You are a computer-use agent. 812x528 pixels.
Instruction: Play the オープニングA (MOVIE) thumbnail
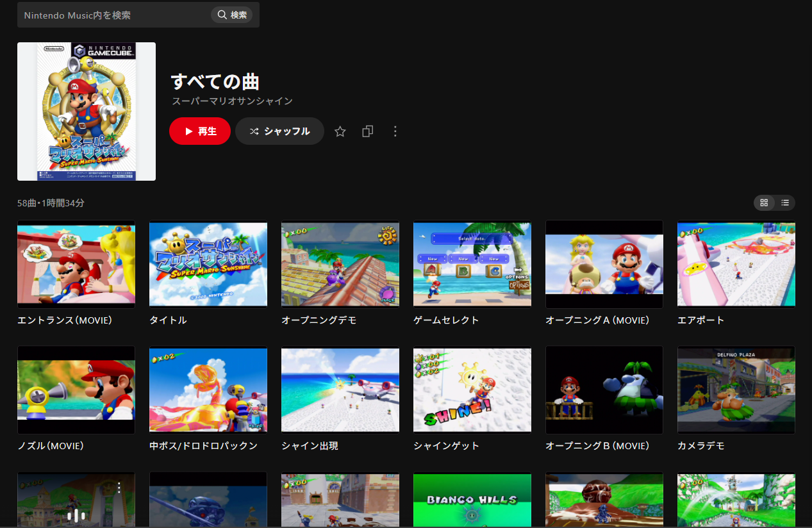[604, 264]
